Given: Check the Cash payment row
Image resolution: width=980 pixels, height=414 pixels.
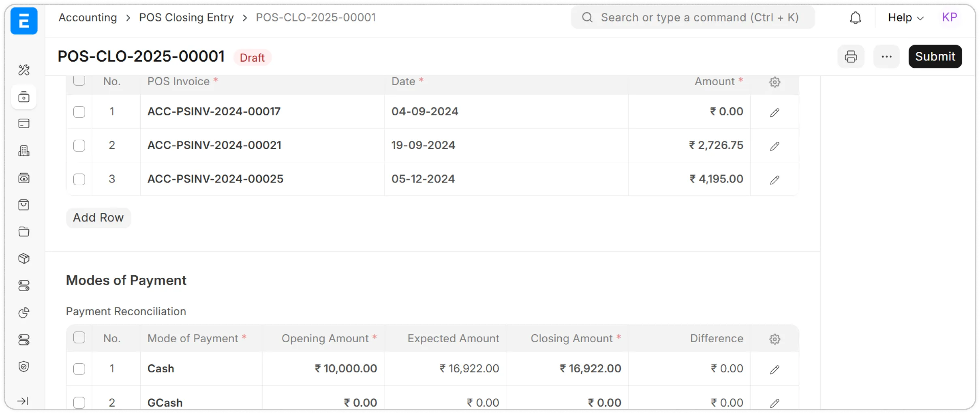Looking at the screenshot, I should click(79, 369).
